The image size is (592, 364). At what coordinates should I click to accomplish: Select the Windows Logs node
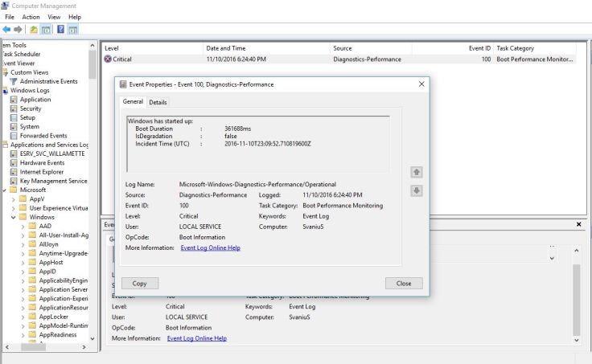(x=30, y=91)
